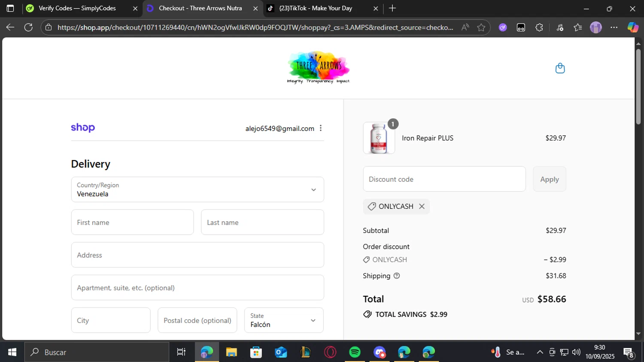This screenshot has width=644, height=362.
Task: Click the alejo6549@gmail.com email text
Action: [x=280, y=128]
